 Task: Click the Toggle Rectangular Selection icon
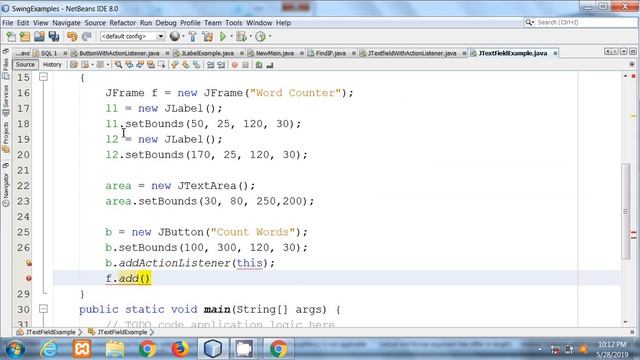pyautogui.click(x=162, y=64)
